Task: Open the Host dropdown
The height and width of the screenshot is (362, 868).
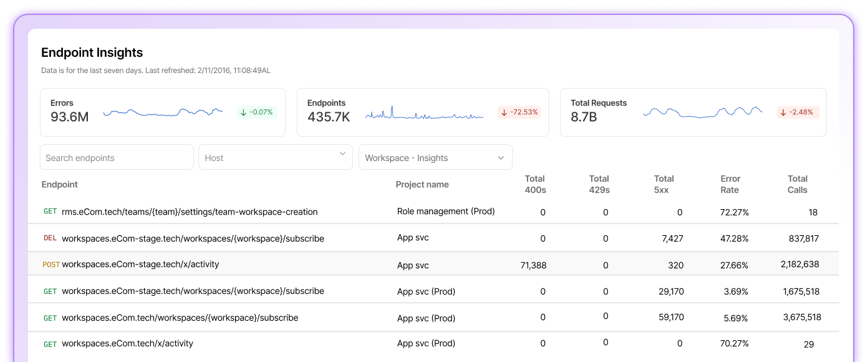Action: tap(275, 157)
